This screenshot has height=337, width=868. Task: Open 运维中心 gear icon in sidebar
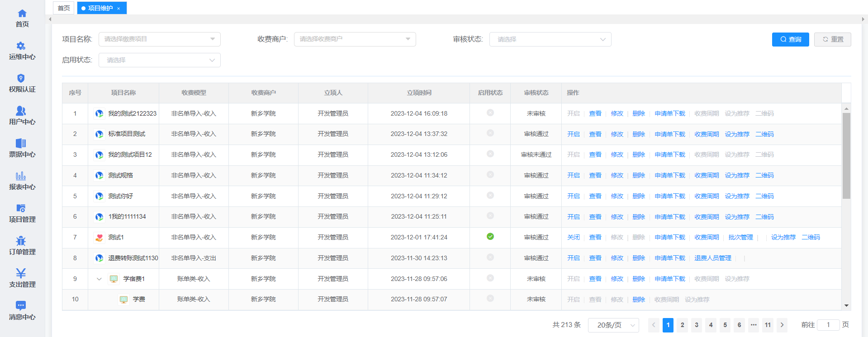click(x=21, y=46)
